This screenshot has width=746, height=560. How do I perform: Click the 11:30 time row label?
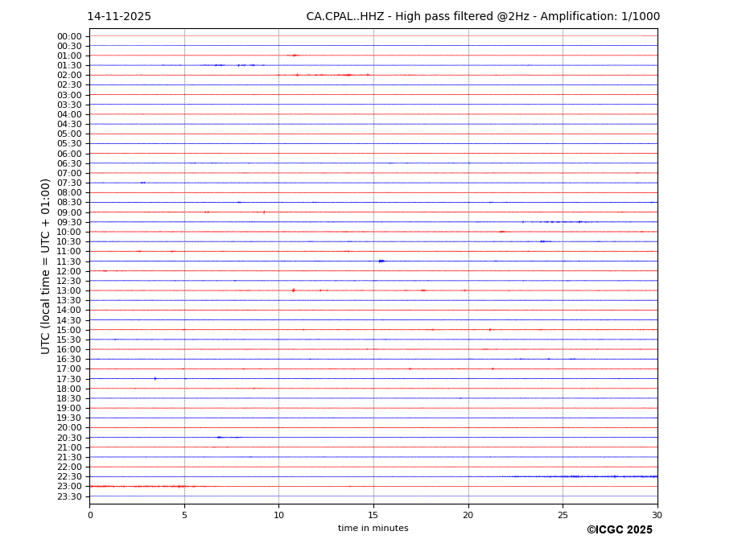[x=69, y=261]
